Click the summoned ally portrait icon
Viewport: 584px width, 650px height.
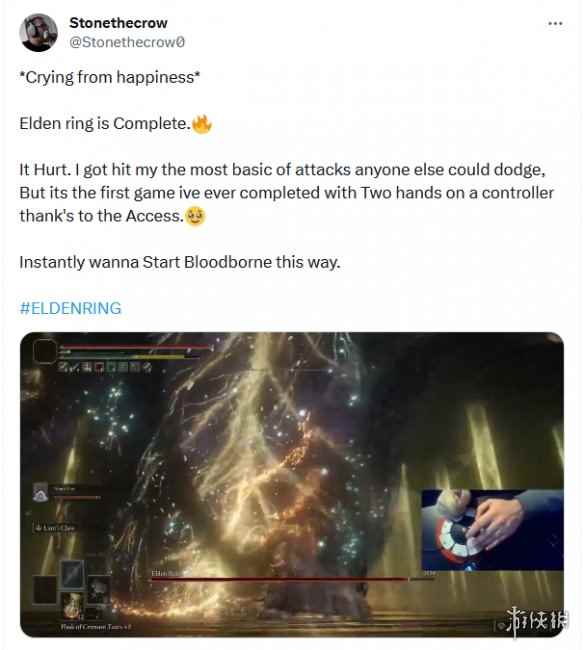(x=41, y=493)
